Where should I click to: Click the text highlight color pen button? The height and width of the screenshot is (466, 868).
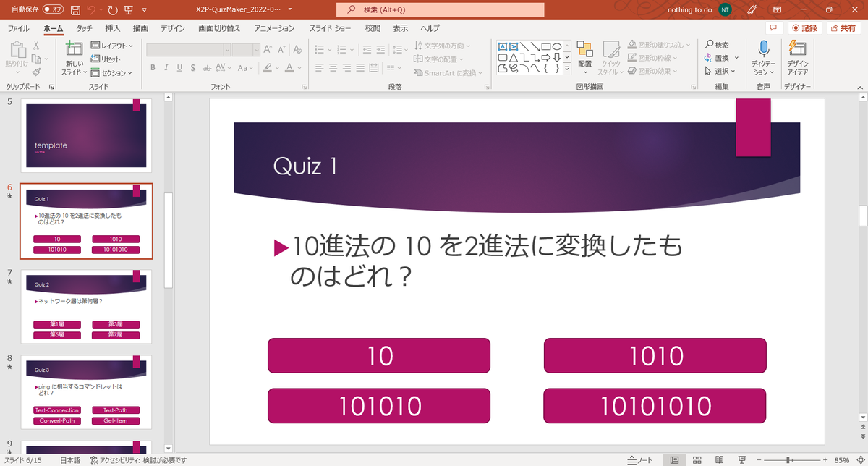click(x=267, y=67)
